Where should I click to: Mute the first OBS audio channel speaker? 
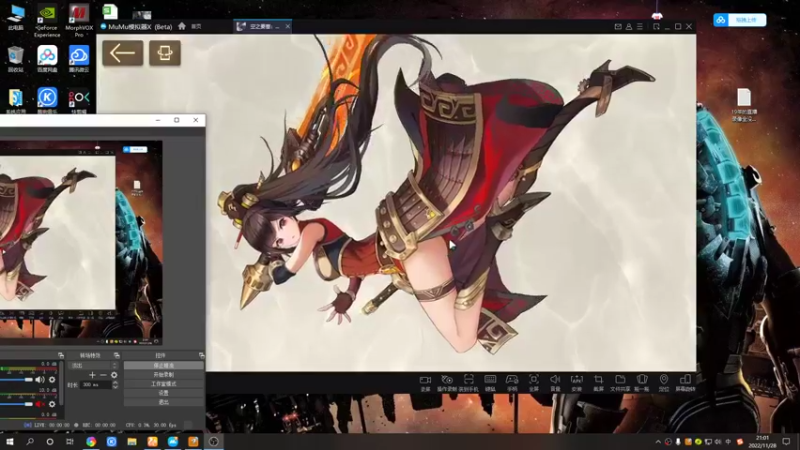tap(40, 380)
